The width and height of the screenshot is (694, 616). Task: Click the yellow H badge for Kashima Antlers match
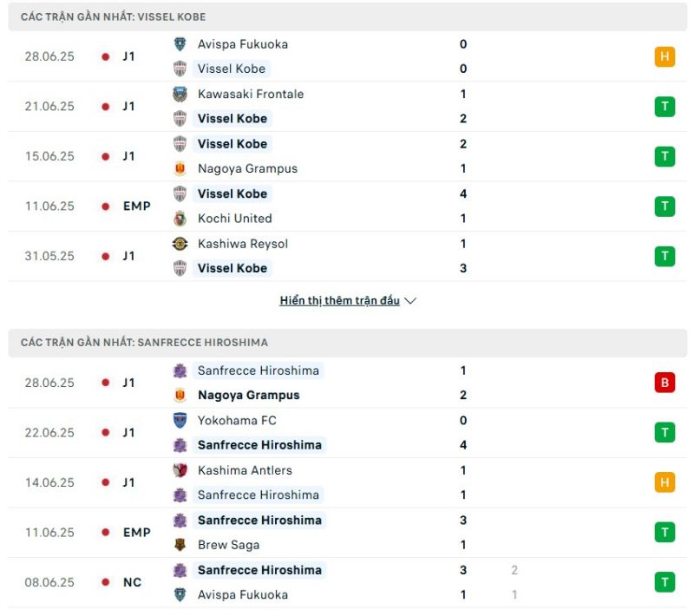(665, 482)
